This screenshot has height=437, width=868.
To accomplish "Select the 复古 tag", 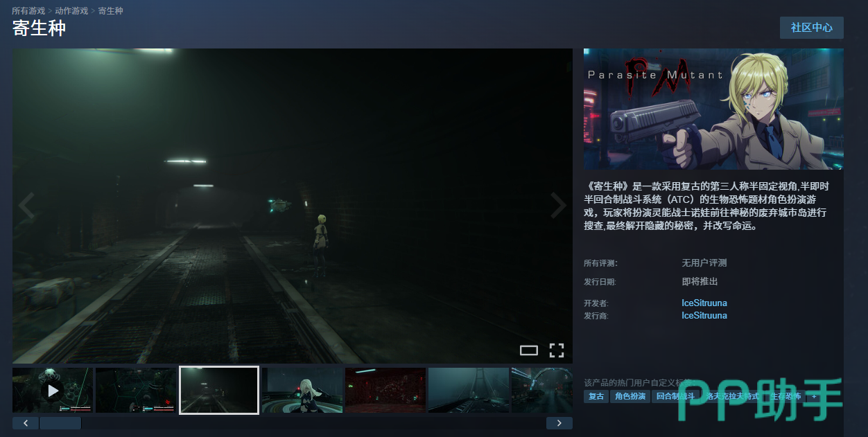I will pyautogui.click(x=596, y=397).
